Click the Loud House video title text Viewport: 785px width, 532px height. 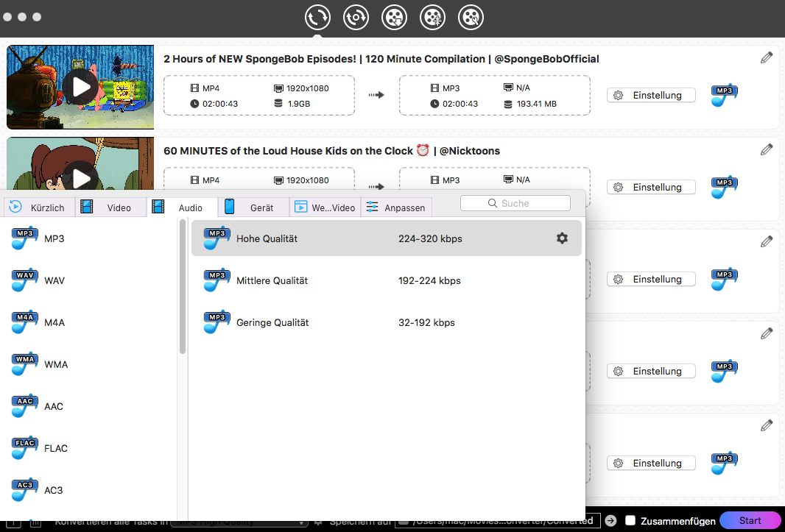(x=331, y=151)
